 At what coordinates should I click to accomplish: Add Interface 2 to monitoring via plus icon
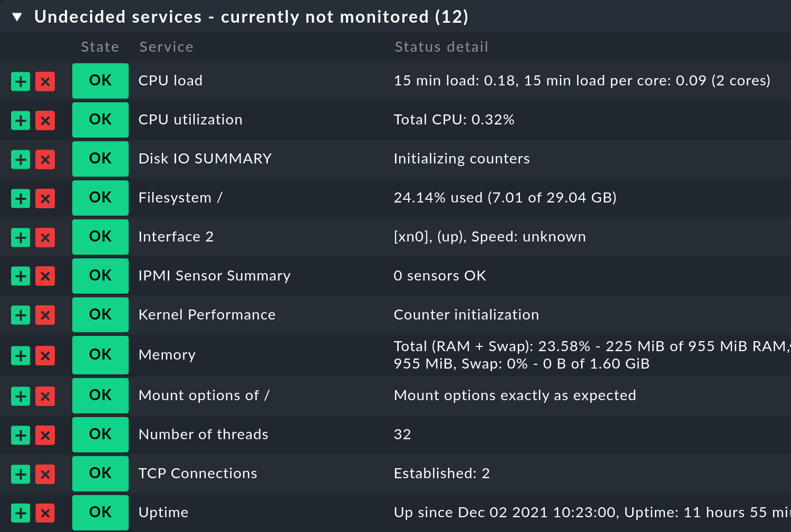click(x=21, y=237)
